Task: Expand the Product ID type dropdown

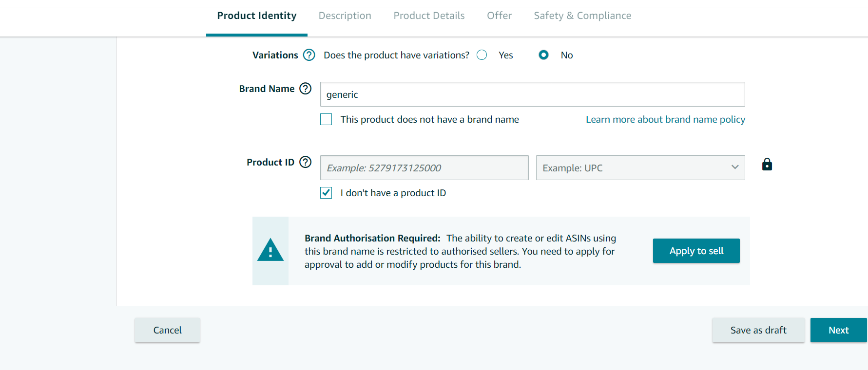Action: click(640, 168)
